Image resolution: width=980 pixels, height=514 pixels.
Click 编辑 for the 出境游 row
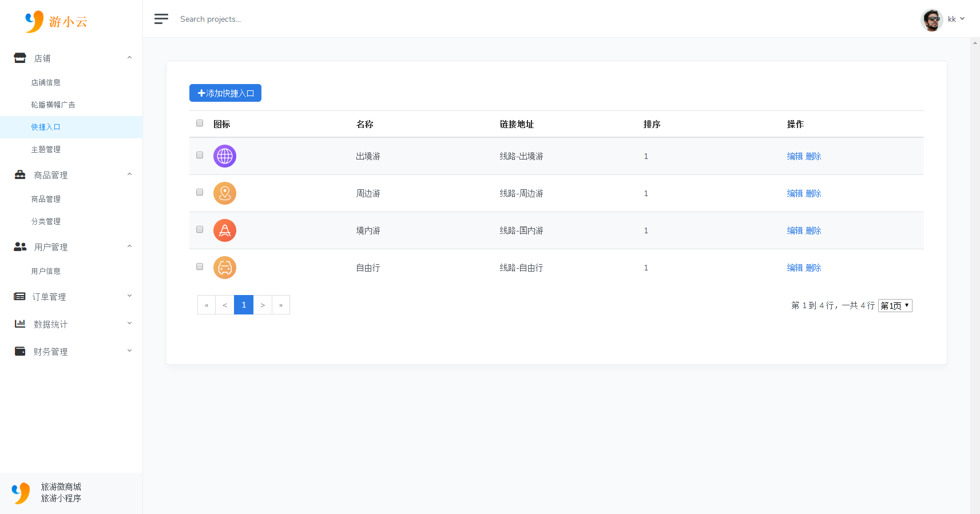795,156
